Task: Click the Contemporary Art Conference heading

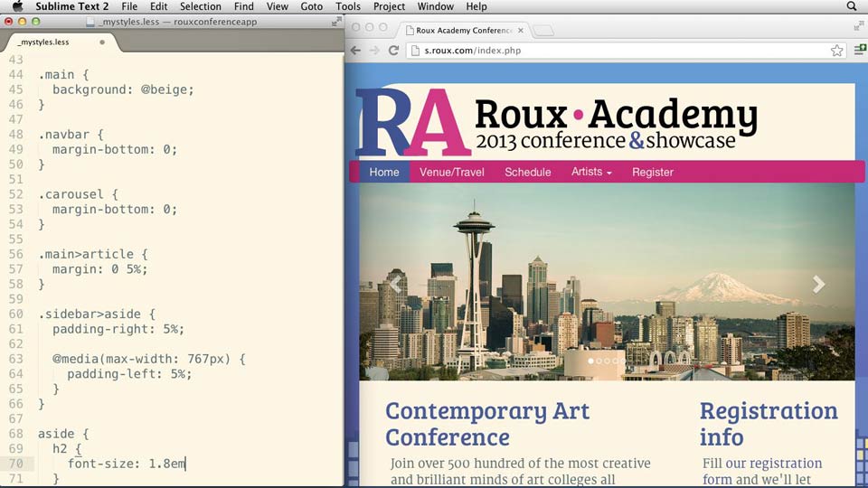Action: [x=487, y=424]
